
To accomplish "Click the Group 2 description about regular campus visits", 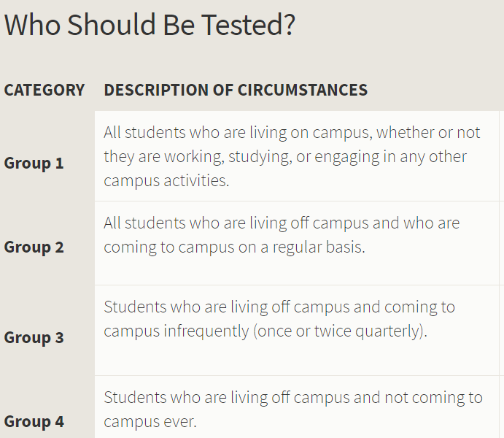I will (281, 234).
